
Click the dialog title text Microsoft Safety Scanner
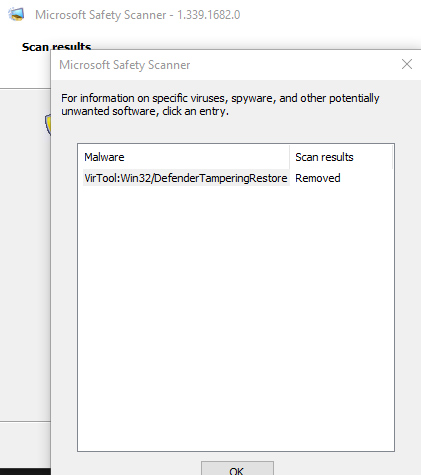click(124, 65)
